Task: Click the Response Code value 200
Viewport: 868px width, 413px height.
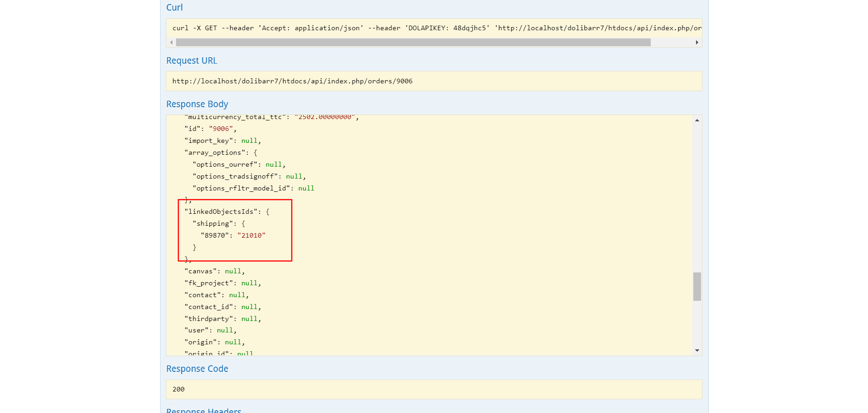Action: [178, 389]
